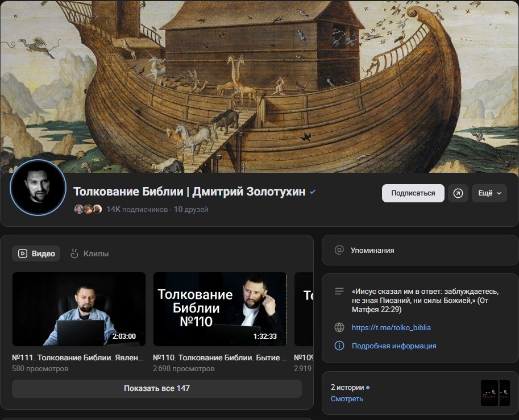Click the 2 698 просмотров view count
This screenshot has width=519, height=420.
184,368
